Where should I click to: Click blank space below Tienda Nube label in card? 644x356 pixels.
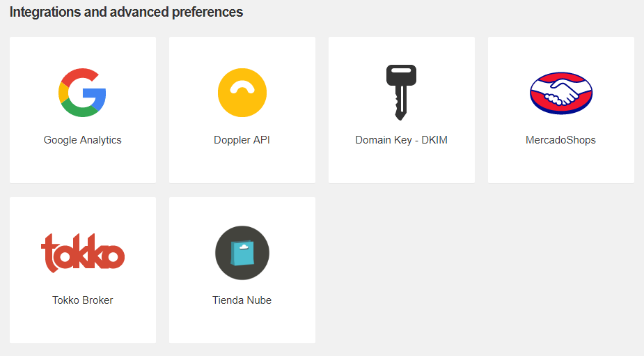click(242, 325)
